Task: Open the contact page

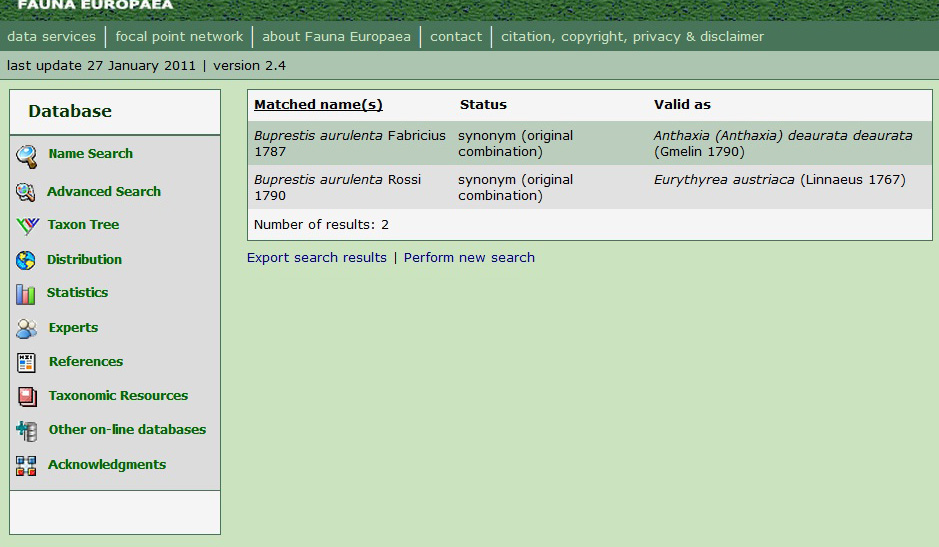Action: point(456,37)
